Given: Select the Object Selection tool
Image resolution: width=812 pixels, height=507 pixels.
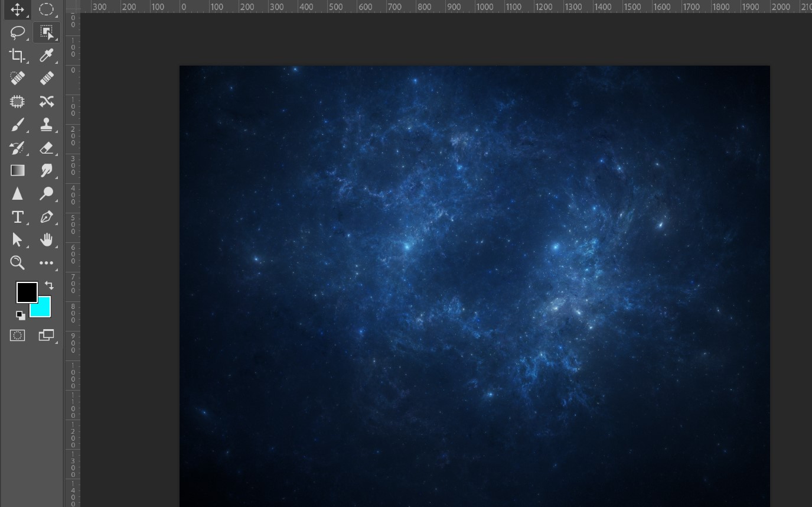Looking at the screenshot, I should 46,32.
